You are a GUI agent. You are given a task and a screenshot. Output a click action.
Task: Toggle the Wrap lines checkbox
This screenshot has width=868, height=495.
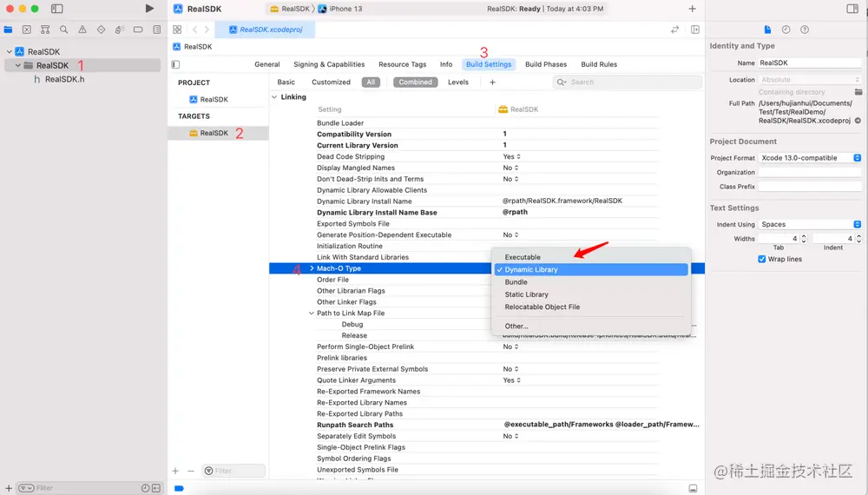click(762, 259)
